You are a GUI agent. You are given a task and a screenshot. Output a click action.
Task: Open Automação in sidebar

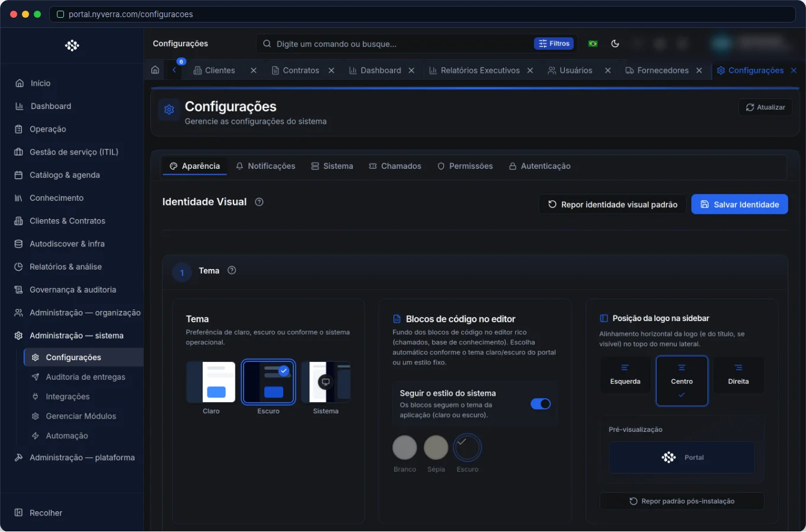click(x=84, y=435)
